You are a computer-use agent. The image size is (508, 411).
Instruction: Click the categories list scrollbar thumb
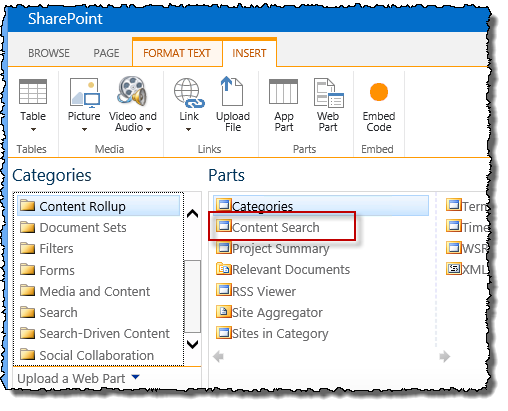tap(193, 296)
